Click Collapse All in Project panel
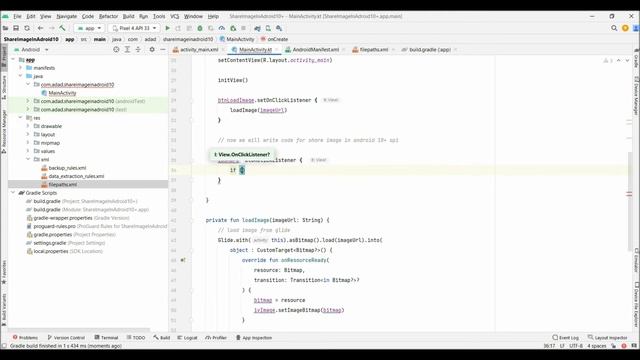640x360 pixels. click(x=138, y=49)
